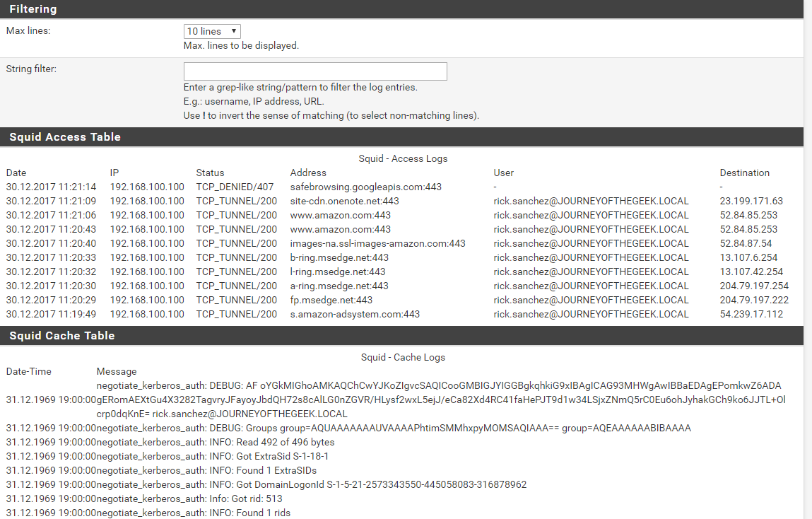812x519 pixels.
Task: Click the images-na.ssl-images-amazon.com:443 address
Action: (x=377, y=243)
